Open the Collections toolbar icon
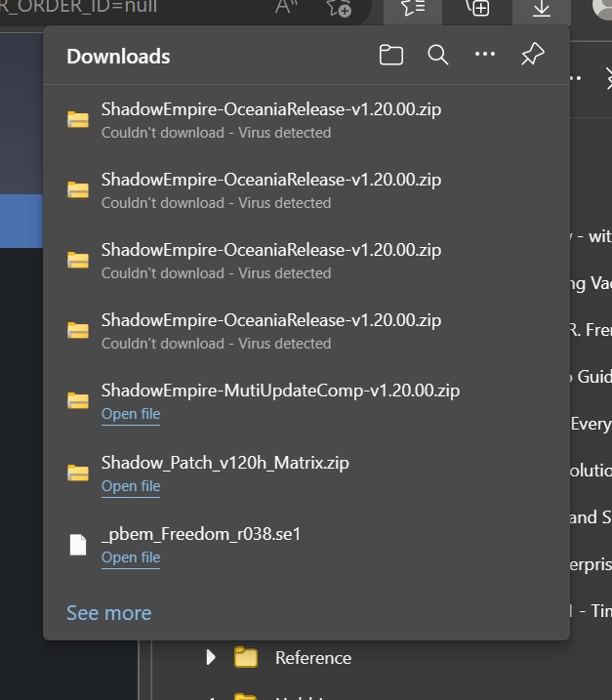This screenshot has width=612, height=700. [x=477, y=8]
